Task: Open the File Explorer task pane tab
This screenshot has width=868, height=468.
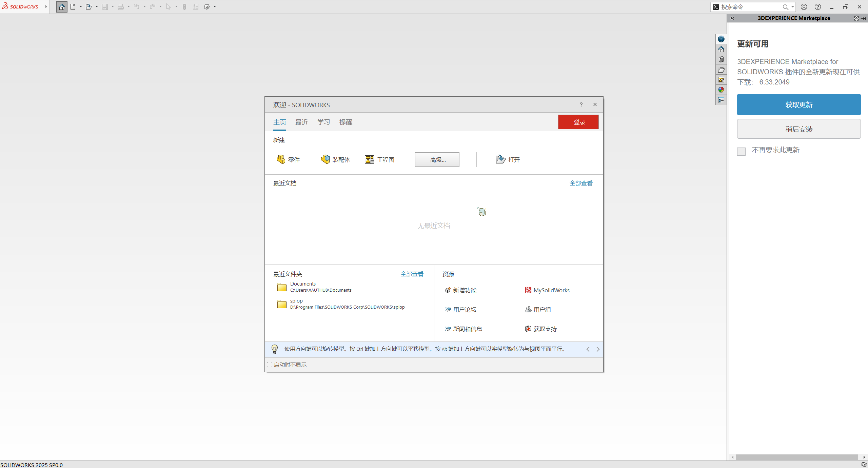Action: pyautogui.click(x=721, y=70)
